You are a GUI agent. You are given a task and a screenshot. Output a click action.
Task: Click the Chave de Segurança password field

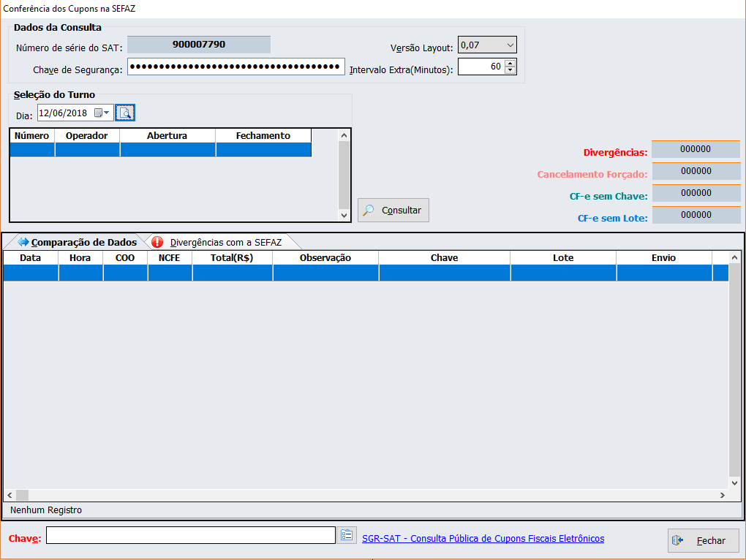(236, 67)
